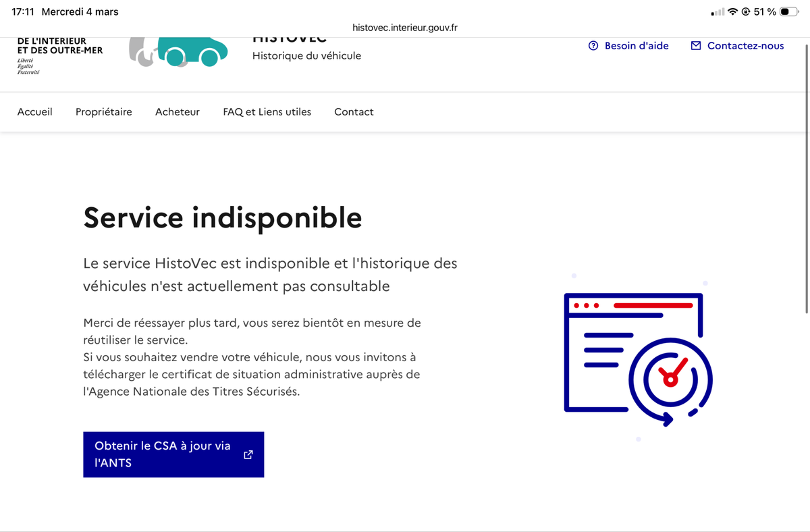The height and width of the screenshot is (532, 810).
Task: Select the Contact navigation item
Action: click(354, 112)
